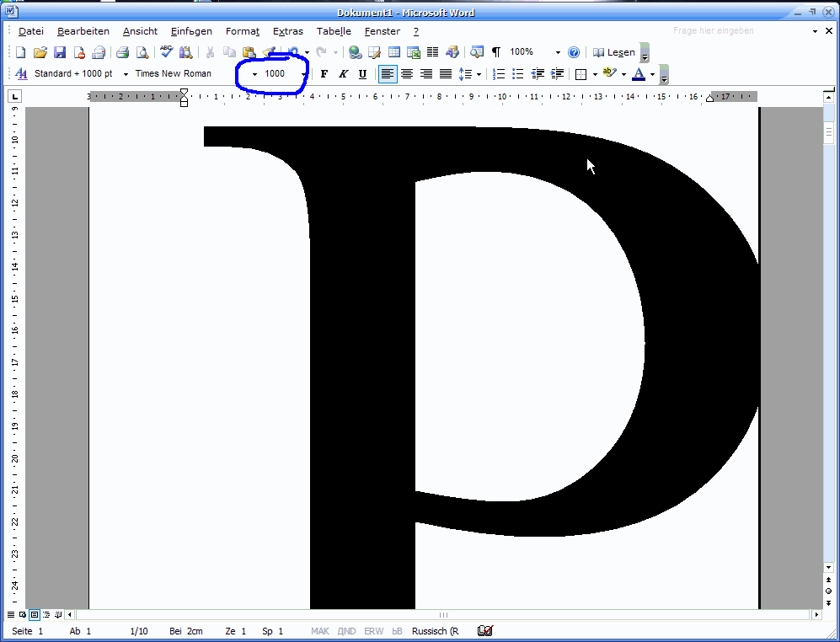Image resolution: width=840 pixels, height=642 pixels.
Task: Open the Extras menu
Action: [x=287, y=31]
